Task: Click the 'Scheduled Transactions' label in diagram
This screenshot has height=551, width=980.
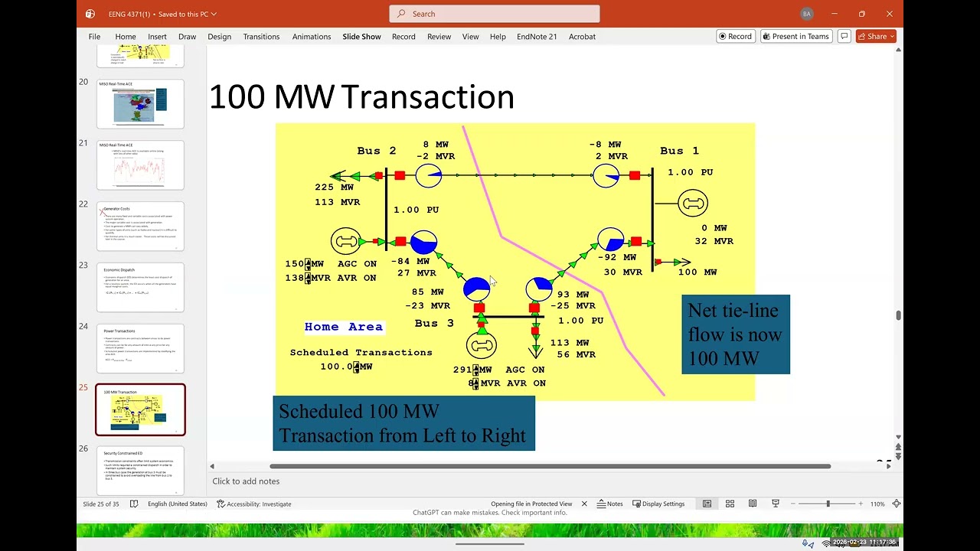Action: pyautogui.click(x=361, y=353)
